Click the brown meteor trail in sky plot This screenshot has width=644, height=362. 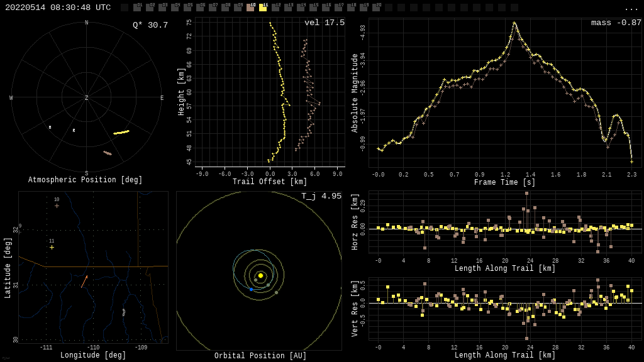coord(108,153)
